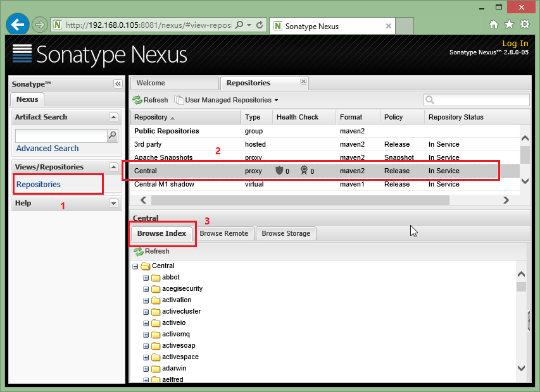The width and height of the screenshot is (540, 392).
Task: Select the 3rd party repository row
Action: click(325, 144)
